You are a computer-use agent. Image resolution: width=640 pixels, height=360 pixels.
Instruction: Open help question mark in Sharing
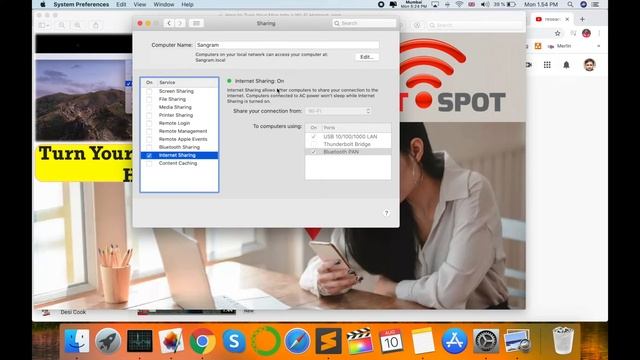pyautogui.click(x=386, y=213)
